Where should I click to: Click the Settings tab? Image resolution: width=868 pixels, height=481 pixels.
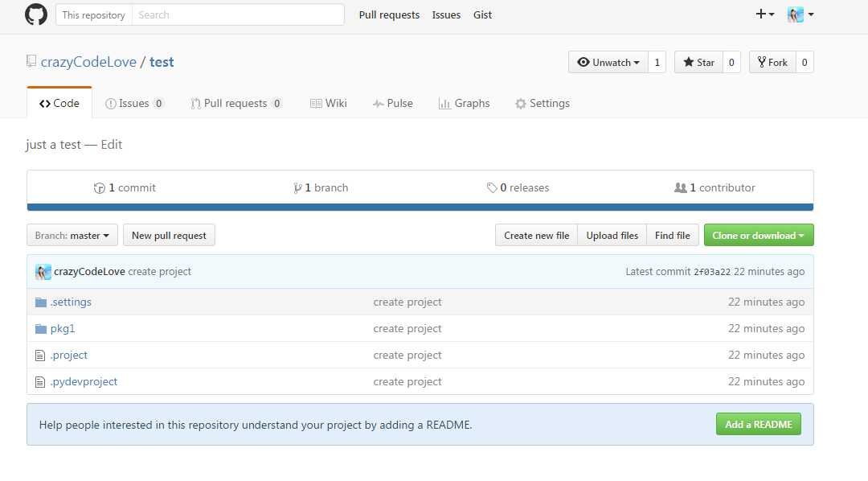(x=542, y=103)
